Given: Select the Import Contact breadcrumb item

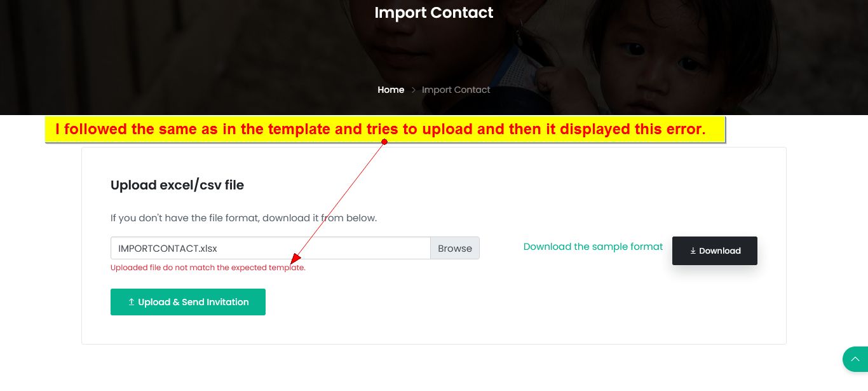Looking at the screenshot, I should 456,90.
